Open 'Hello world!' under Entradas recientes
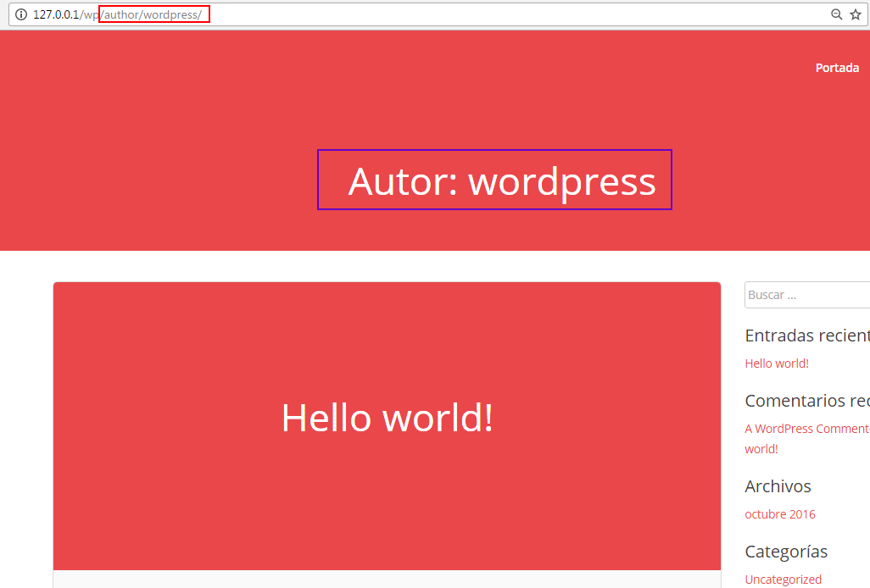The height and width of the screenshot is (588, 870). (776, 363)
